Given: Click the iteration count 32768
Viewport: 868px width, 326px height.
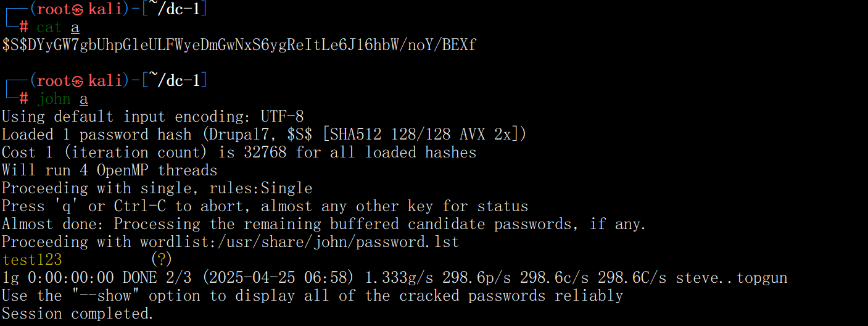Looking at the screenshot, I should click(265, 153).
